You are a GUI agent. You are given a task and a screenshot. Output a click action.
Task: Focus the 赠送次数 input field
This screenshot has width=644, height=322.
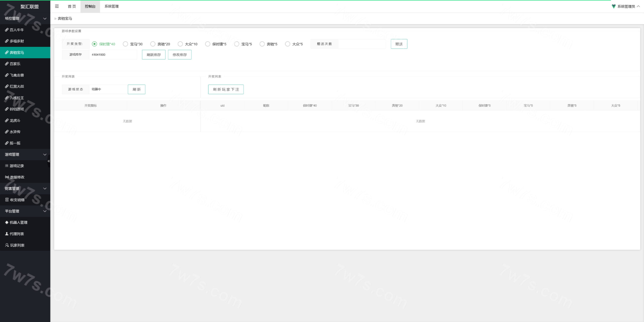361,44
